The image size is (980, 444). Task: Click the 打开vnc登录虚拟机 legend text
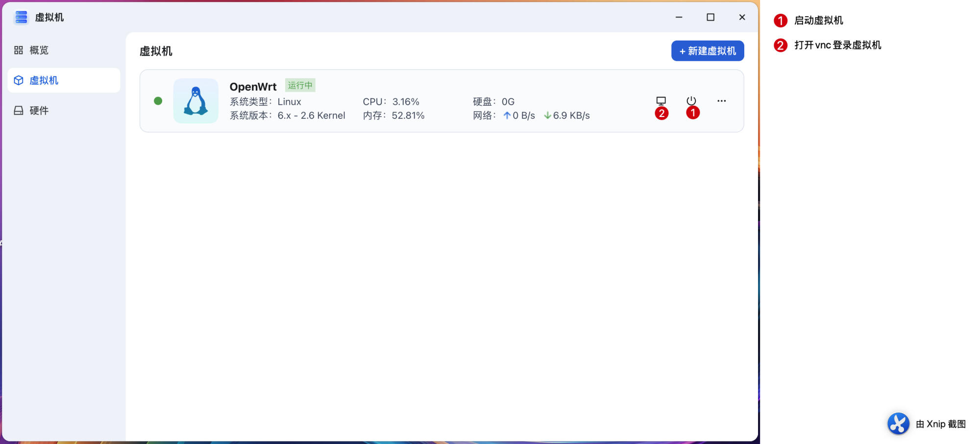[837, 46]
